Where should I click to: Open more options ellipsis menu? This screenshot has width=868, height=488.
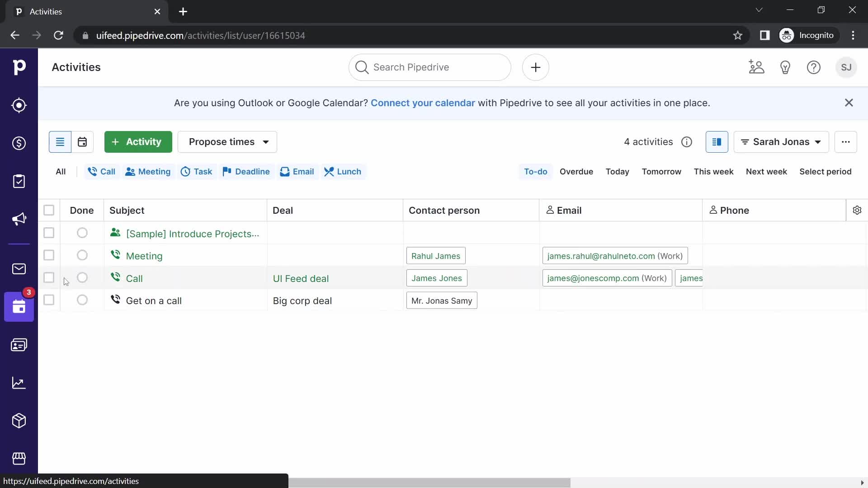click(846, 142)
